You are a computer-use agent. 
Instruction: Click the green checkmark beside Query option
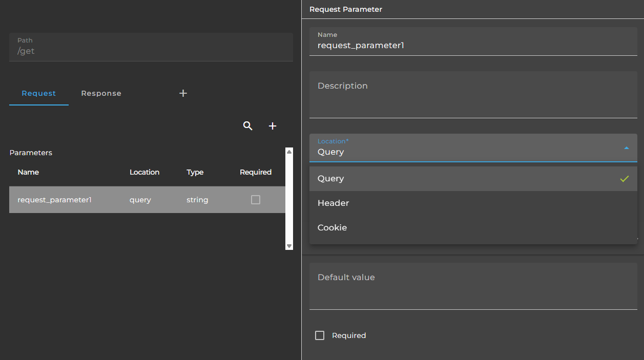coord(624,179)
